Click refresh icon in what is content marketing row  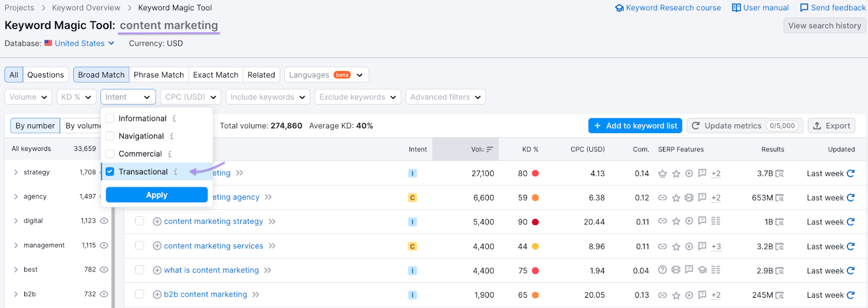(851, 271)
